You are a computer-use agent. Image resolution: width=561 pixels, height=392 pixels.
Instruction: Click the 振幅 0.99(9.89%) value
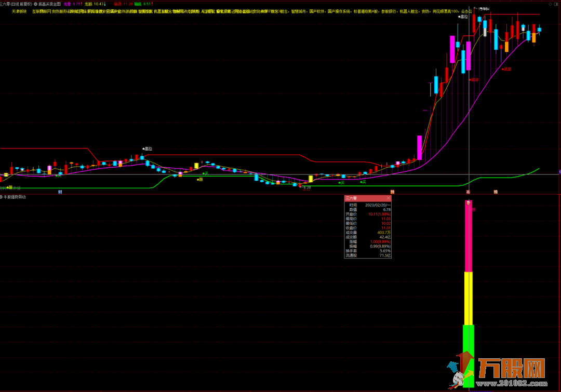[380, 247]
